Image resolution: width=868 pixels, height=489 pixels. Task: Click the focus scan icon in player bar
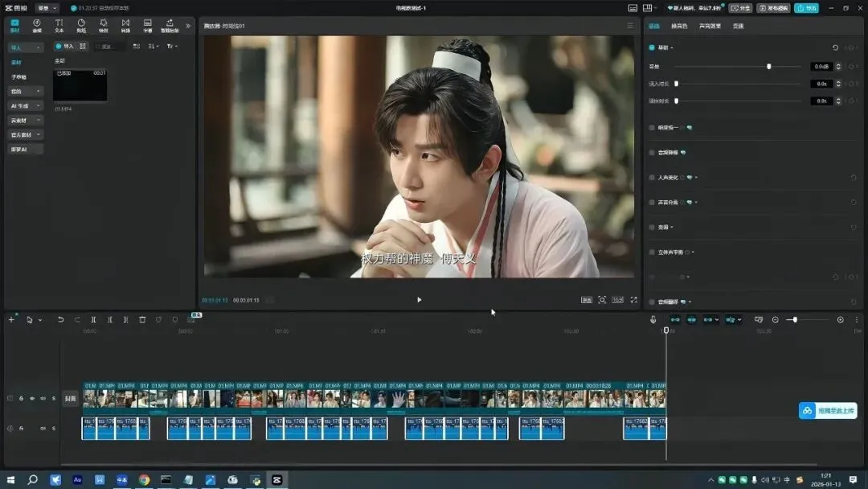[602, 300]
